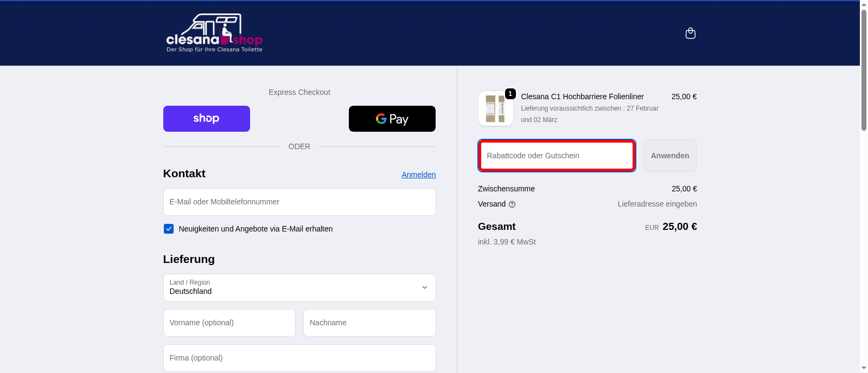Open the shopping bag cart icon
The width and height of the screenshot is (868, 373).
(x=690, y=33)
